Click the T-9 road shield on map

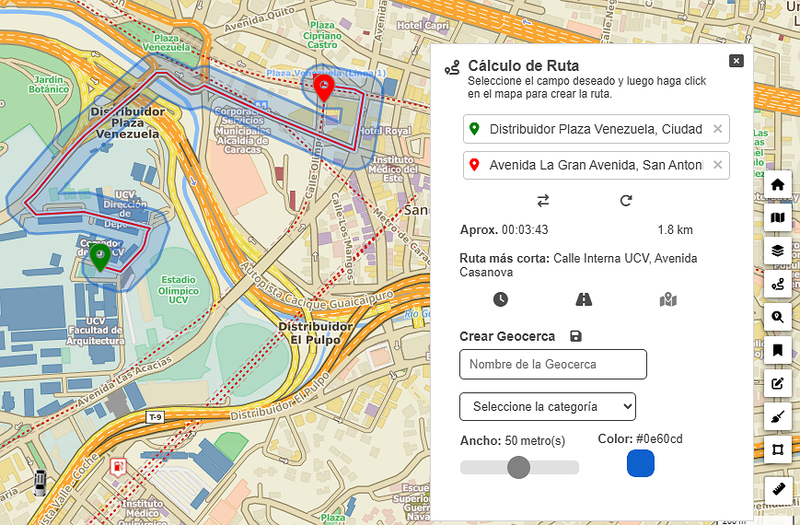pyautogui.click(x=155, y=417)
